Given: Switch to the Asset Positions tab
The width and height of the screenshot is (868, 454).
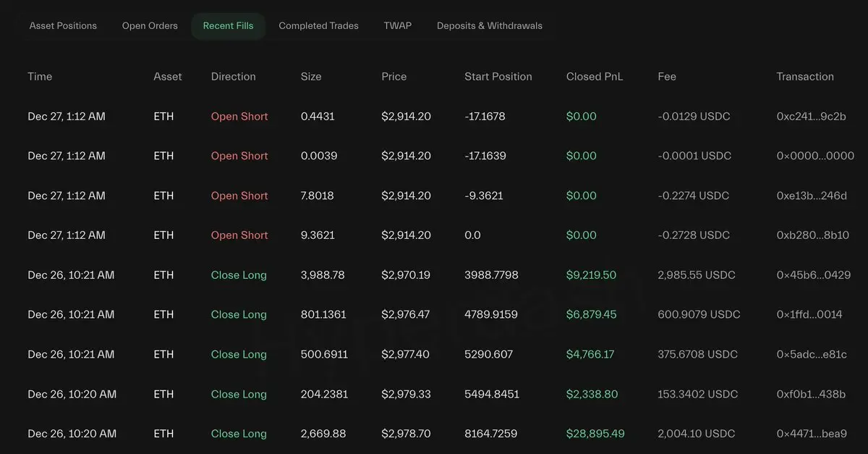Looking at the screenshot, I should (x=63, y=26).
